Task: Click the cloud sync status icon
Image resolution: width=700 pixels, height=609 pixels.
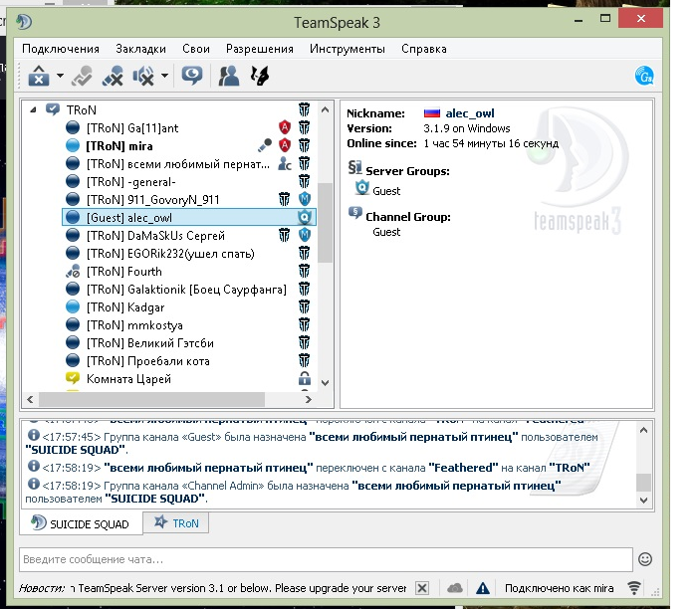Action: click(x=454, y=588)
